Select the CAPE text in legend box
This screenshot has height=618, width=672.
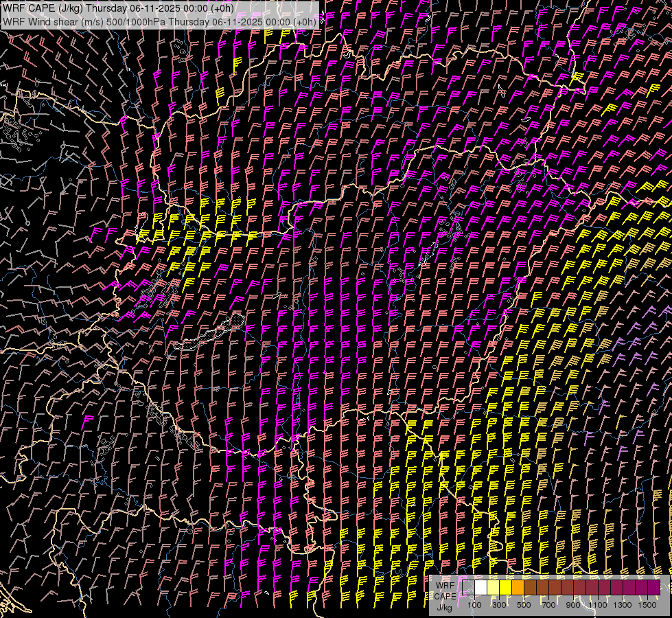tap(444, 596)
